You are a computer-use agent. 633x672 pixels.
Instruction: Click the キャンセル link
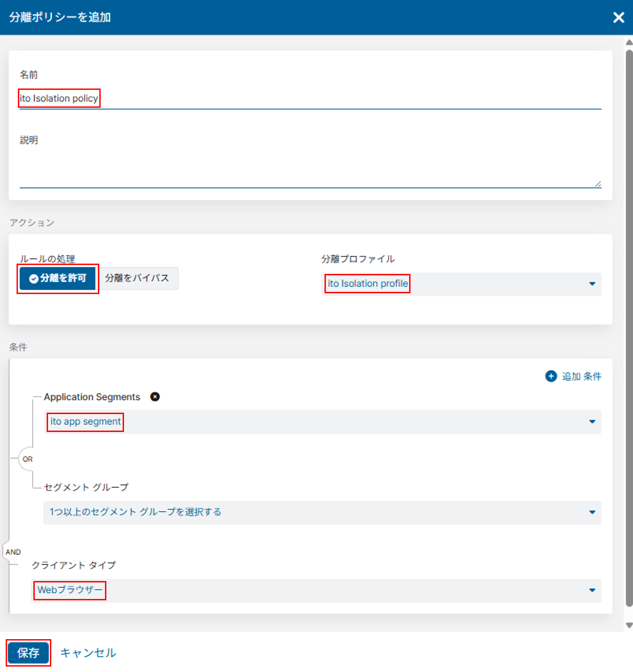tap(88, 652)
